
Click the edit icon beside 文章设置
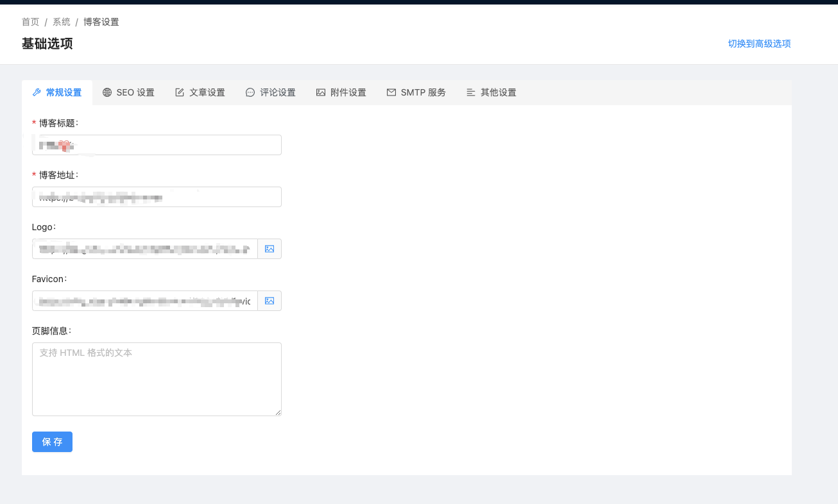[x=180, y=92]
